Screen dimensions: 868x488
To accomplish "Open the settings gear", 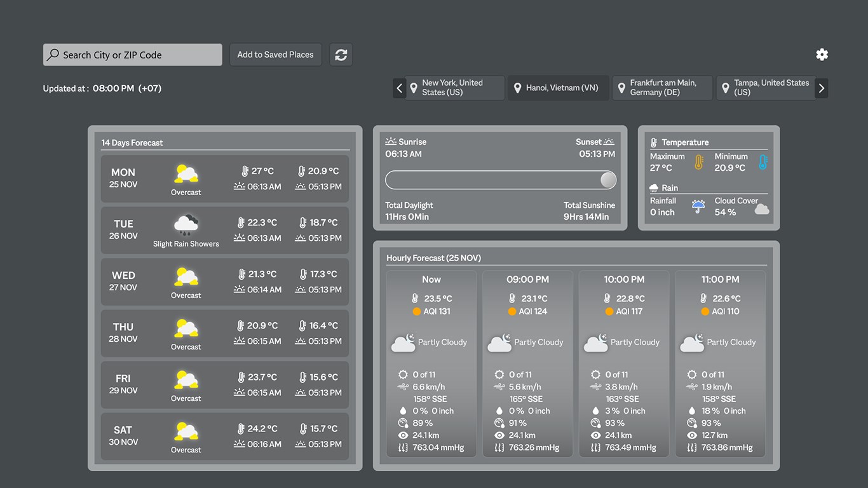I will pyautogui.click(x=822, y=55).
